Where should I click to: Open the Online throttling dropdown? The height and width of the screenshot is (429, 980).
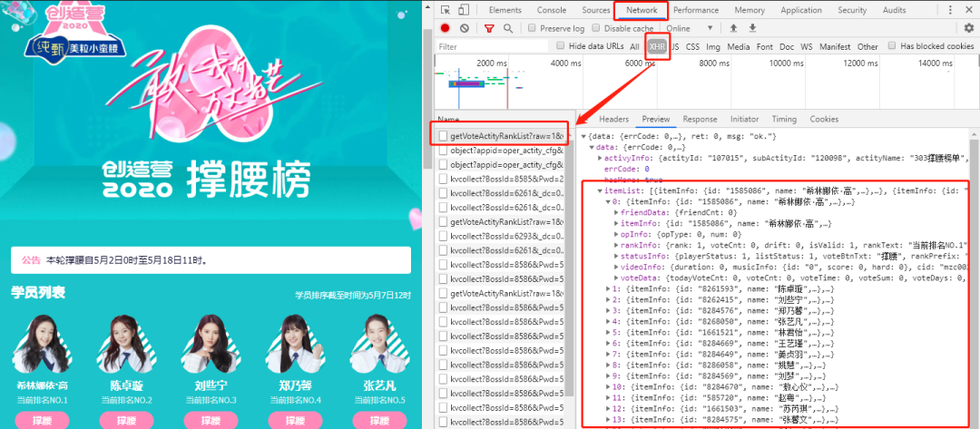pyautogui.click(x=690, y=28)
